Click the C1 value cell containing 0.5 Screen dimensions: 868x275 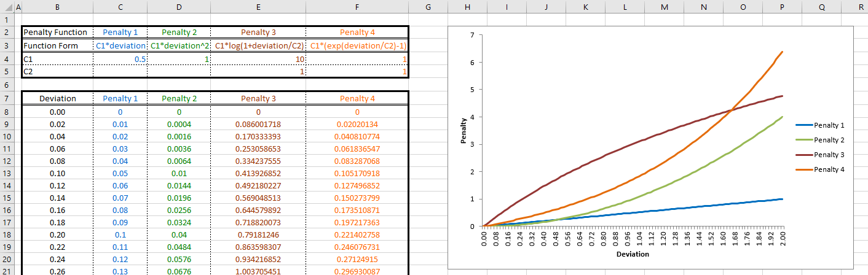[x=120, y=59]
